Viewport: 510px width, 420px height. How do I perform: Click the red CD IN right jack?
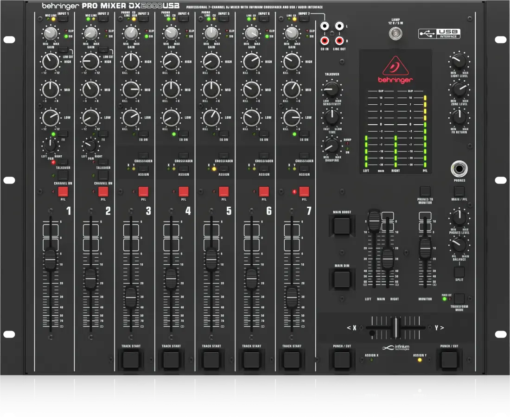click(x=325, y=41)
